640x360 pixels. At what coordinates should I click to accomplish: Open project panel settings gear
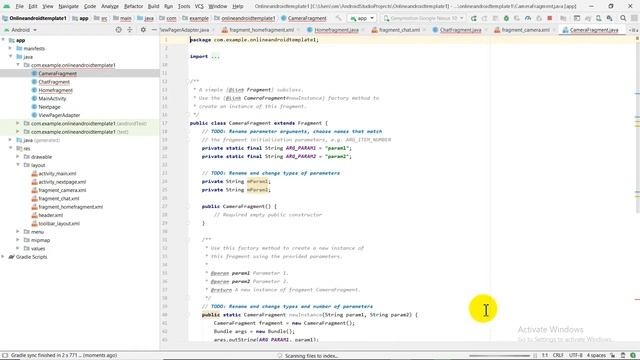(143, 30)
